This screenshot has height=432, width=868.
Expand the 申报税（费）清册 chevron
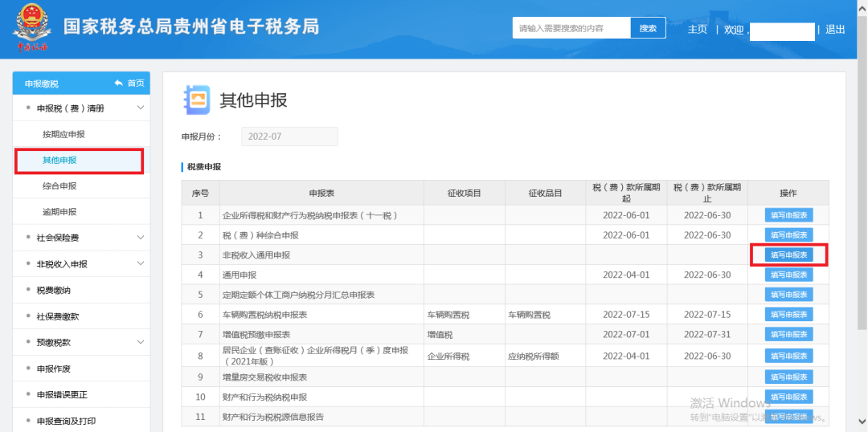click(x=140, y=108)
